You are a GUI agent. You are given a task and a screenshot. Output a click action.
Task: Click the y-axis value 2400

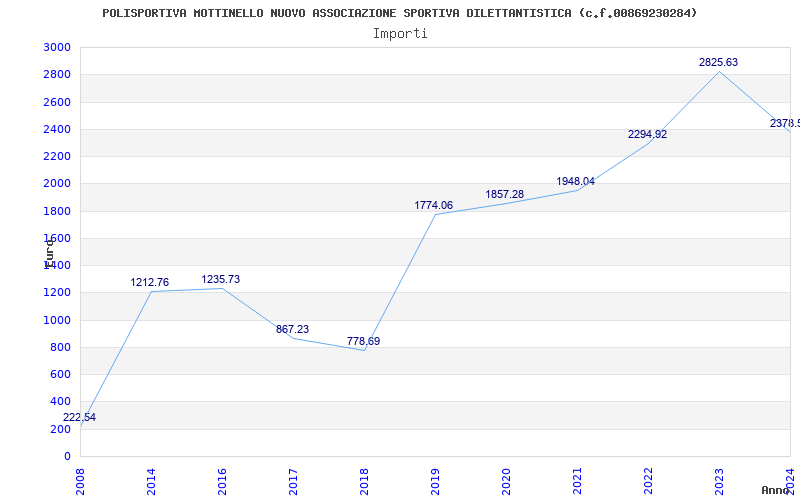pos(57,129)
